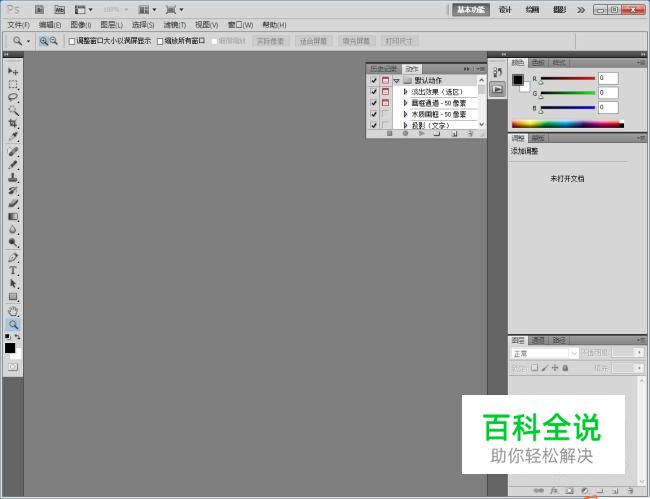Select the Spot Healing Brush tool
The height and width of the screenshot is (499, 650).
click(x=12, y=151)
